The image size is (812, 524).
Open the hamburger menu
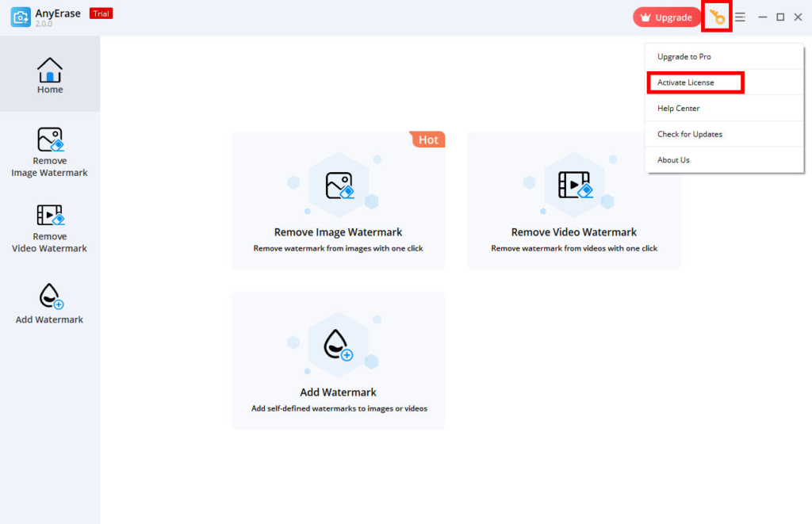click(740, 16)
